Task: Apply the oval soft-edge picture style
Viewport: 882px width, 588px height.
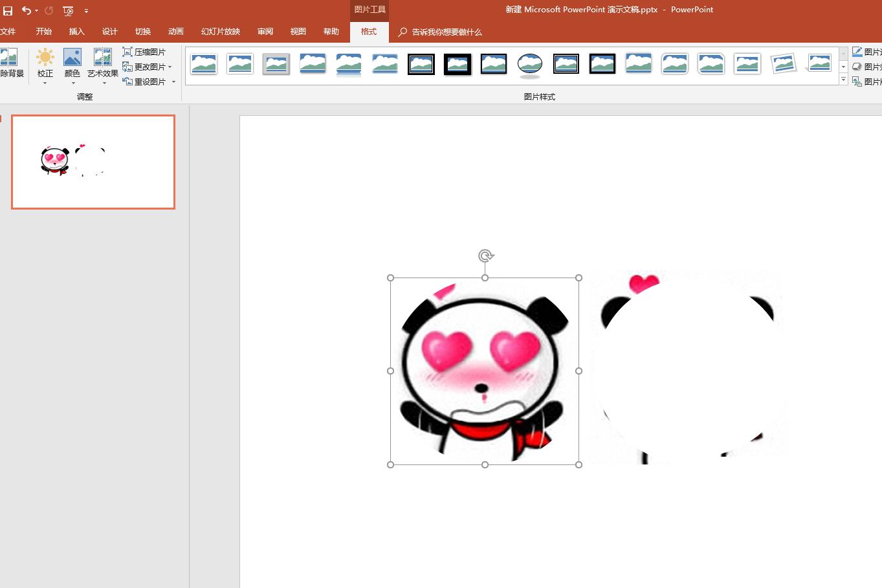Action: coord(530,64)
